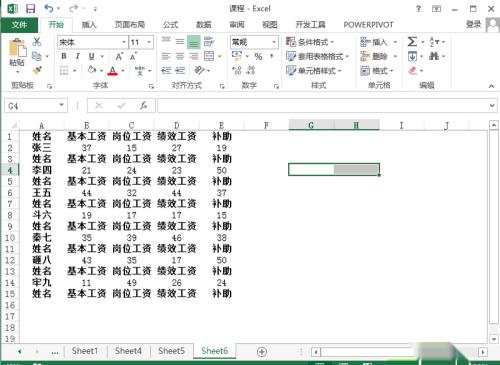
Task: Increase indent icon
Action: [x=180, y=70]
